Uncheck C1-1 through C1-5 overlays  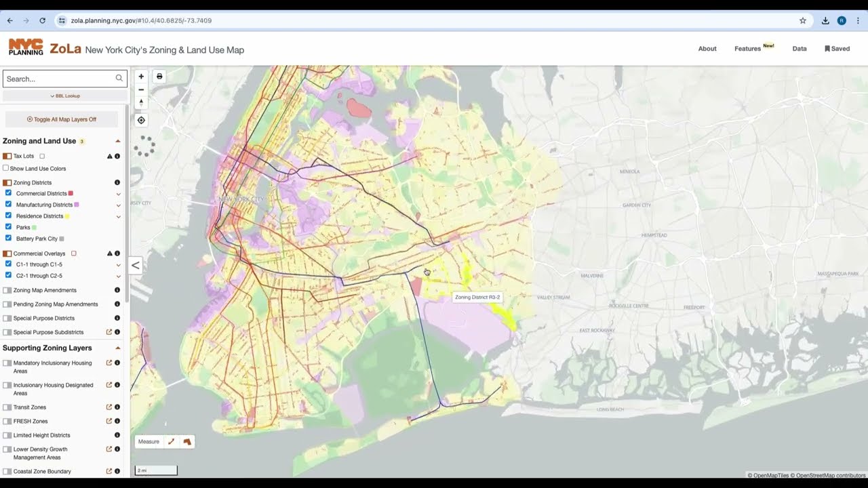click(x=9, y=264)
